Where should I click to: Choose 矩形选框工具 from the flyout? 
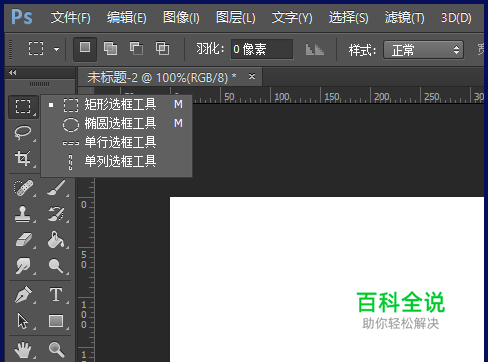click(116, 105)
